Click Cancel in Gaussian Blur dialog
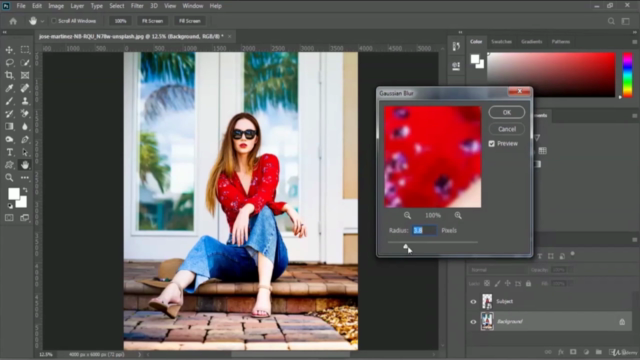 click(x=507, y=129)
